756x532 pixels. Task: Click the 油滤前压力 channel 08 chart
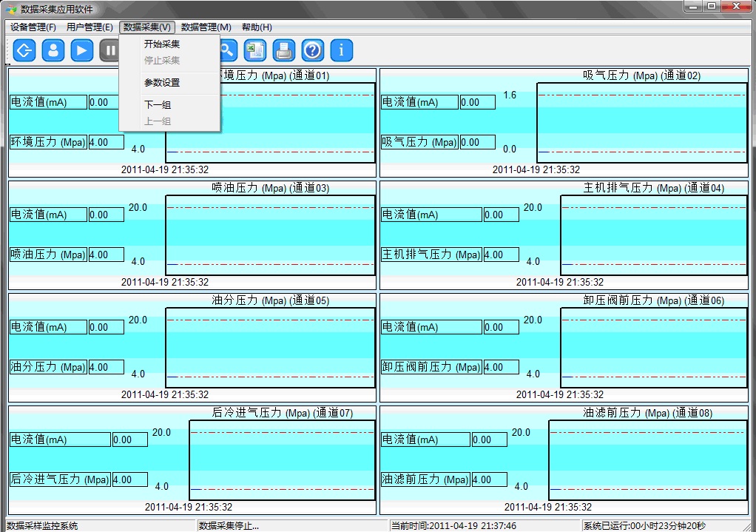(648, 460)
